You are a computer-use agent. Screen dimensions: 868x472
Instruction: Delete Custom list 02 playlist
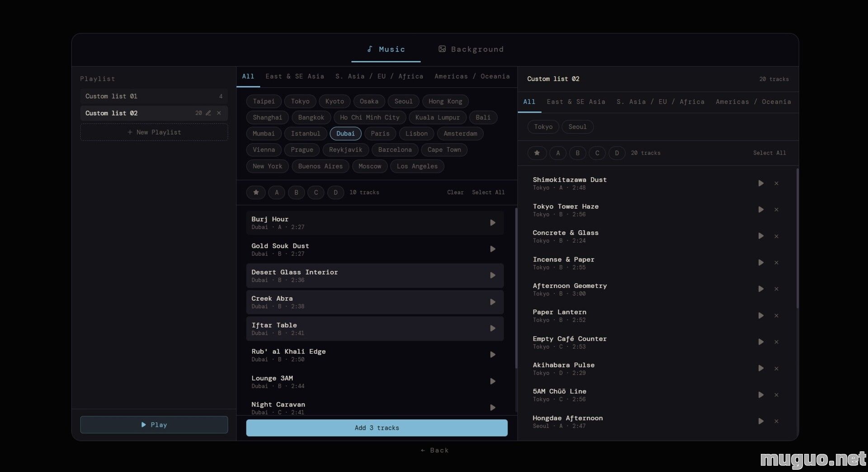pos(219,113)
